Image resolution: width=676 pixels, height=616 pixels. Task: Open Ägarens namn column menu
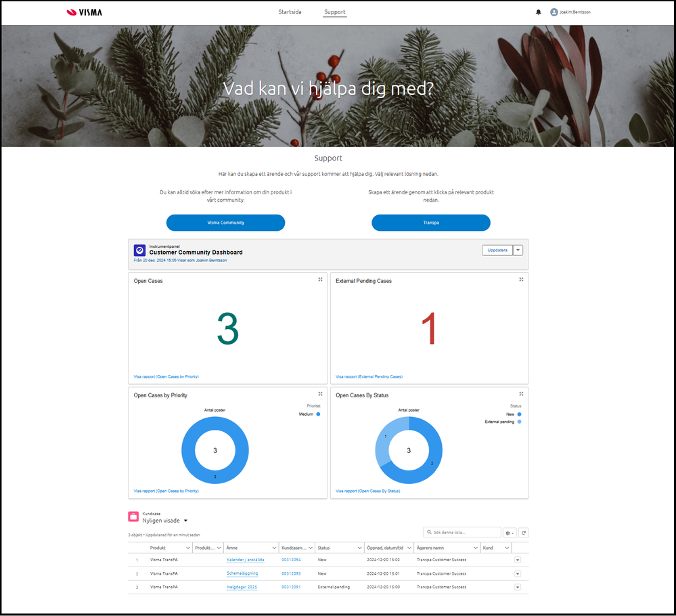[476, 548]
